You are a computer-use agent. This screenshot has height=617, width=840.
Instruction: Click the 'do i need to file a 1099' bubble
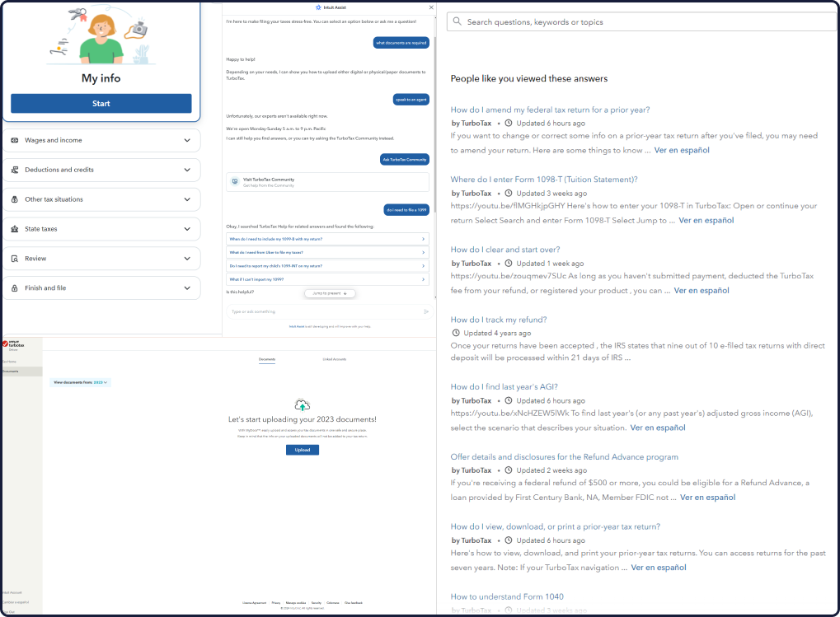point(406,210)
